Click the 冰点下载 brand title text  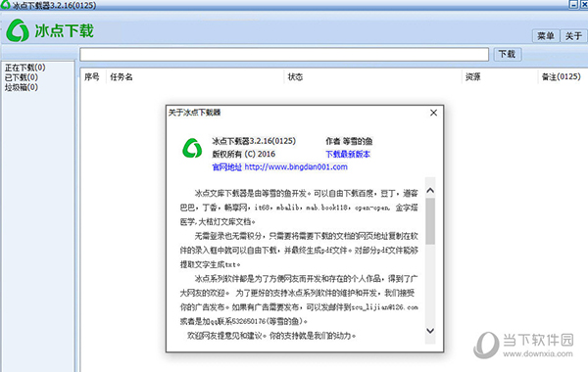[64, 30]
